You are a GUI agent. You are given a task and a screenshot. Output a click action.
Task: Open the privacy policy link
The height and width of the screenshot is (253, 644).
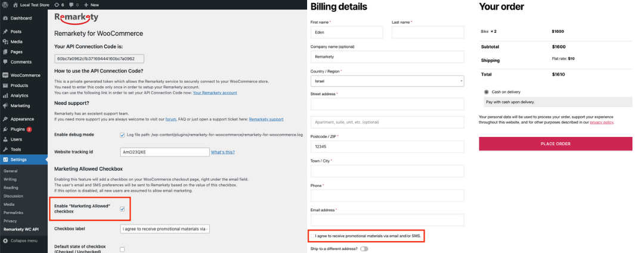point(602,122)
